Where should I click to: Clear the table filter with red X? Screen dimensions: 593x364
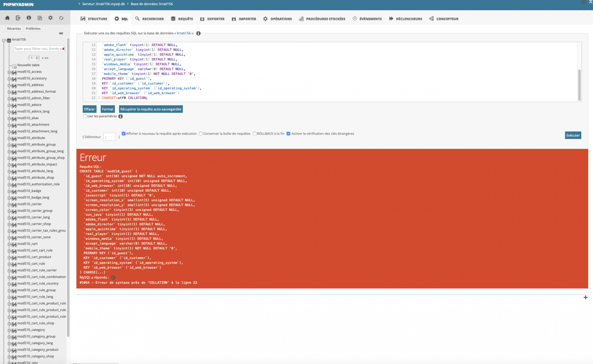[63, 49]
